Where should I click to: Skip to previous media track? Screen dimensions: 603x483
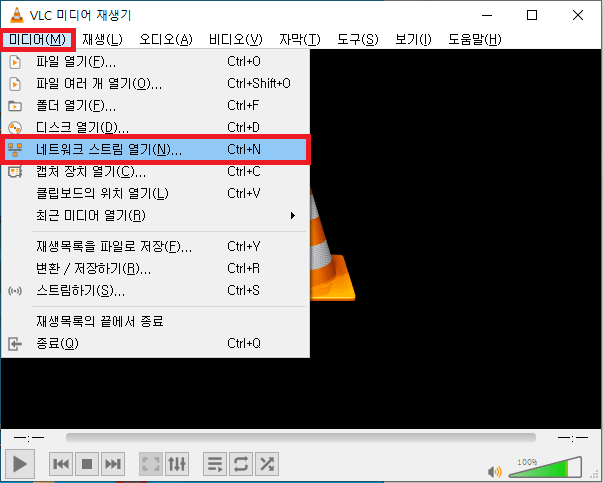point(61,464)
